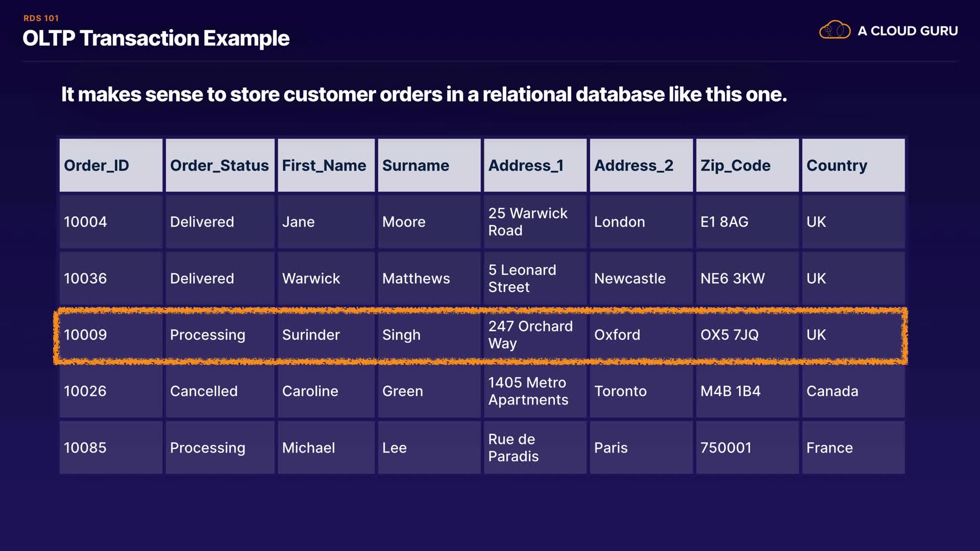Select order ID 10085 cell

85,448
